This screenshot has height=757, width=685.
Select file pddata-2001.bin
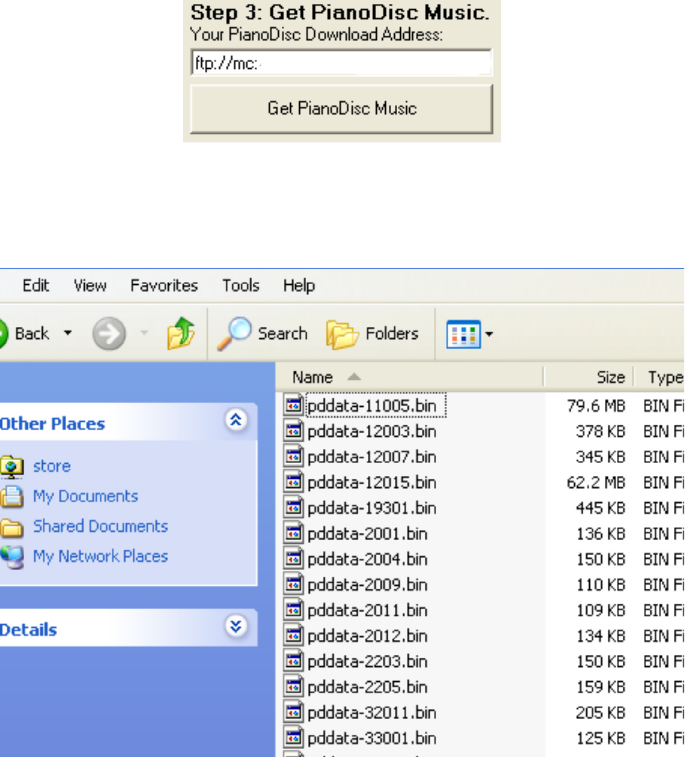[x=367, y=534]
